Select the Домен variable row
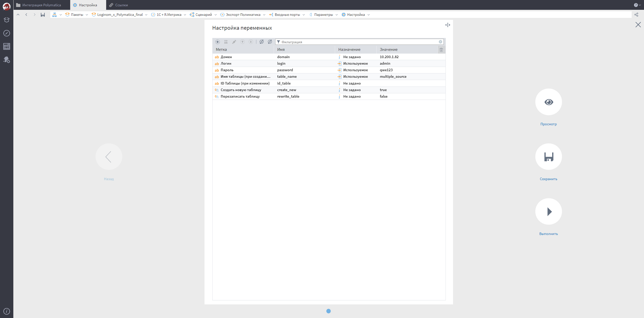The image size is (644, 318). click(x=329, y=57)
